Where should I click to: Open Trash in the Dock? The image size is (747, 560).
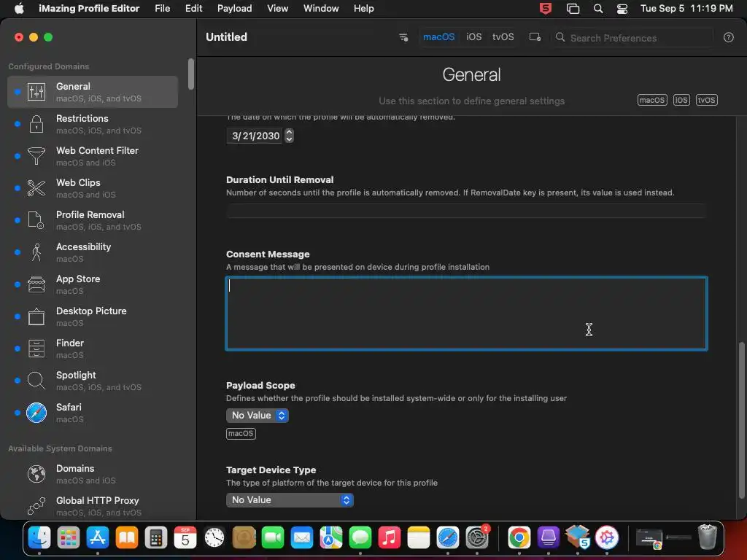(x=707, y=537)
